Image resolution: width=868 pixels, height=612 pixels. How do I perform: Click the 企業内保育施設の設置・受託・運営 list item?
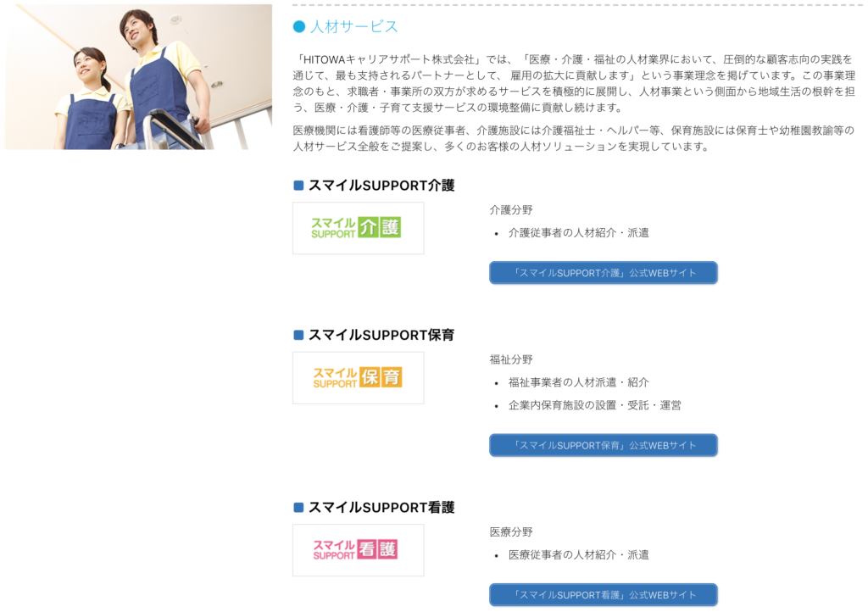(x=594, y=405)
